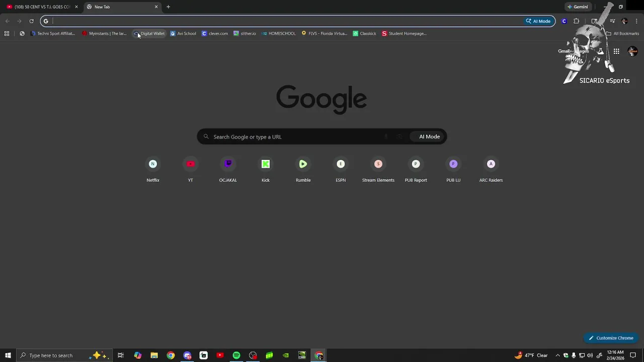
Task: Click the Windows taskbar search box
Action: 64,355
